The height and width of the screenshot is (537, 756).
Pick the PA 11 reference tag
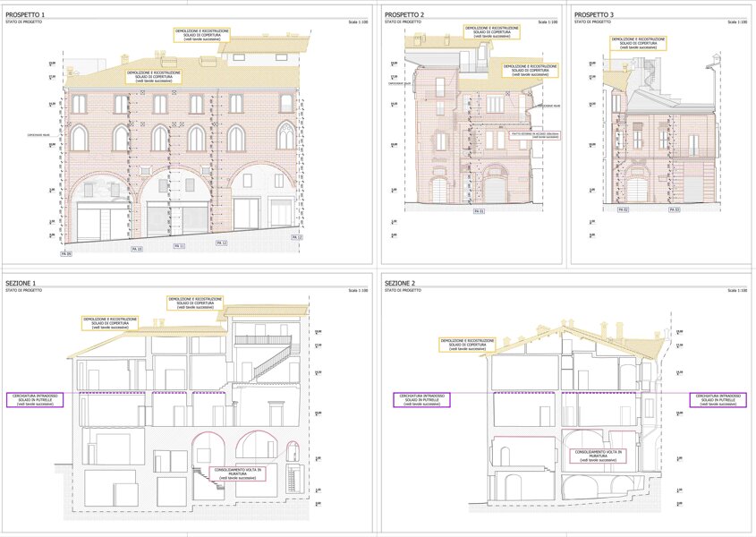(x=179, y=245)
